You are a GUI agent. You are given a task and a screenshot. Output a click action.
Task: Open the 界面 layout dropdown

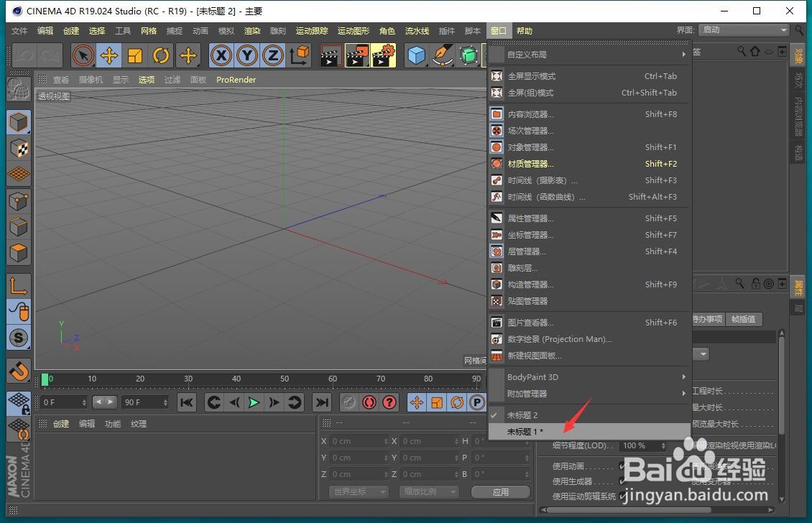point(744,30)
